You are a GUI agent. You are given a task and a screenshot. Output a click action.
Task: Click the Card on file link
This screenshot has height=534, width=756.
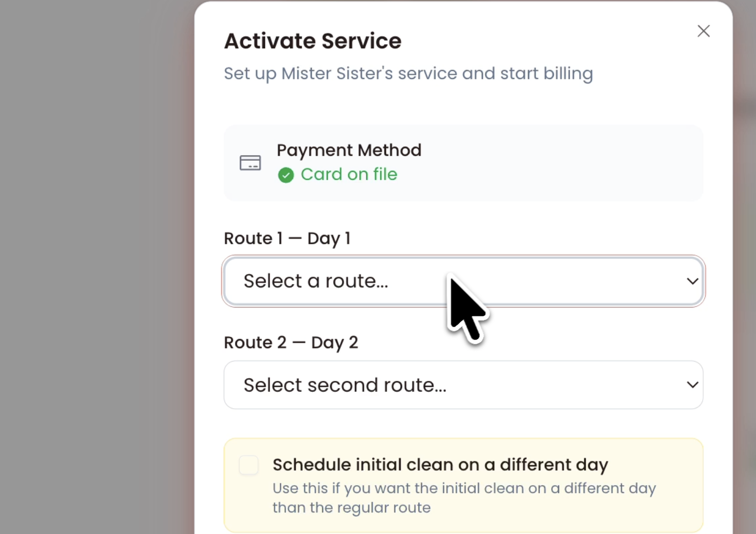tap(349, 174)
